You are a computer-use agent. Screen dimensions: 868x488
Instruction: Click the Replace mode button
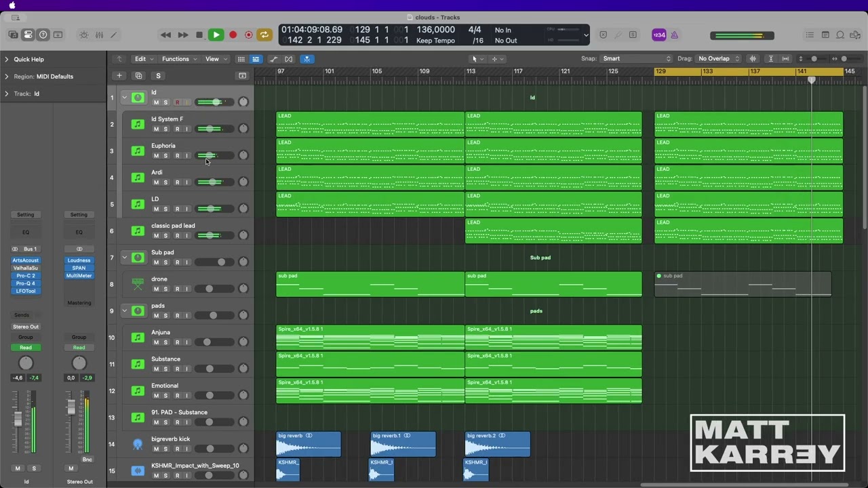(x=604, y=35)
